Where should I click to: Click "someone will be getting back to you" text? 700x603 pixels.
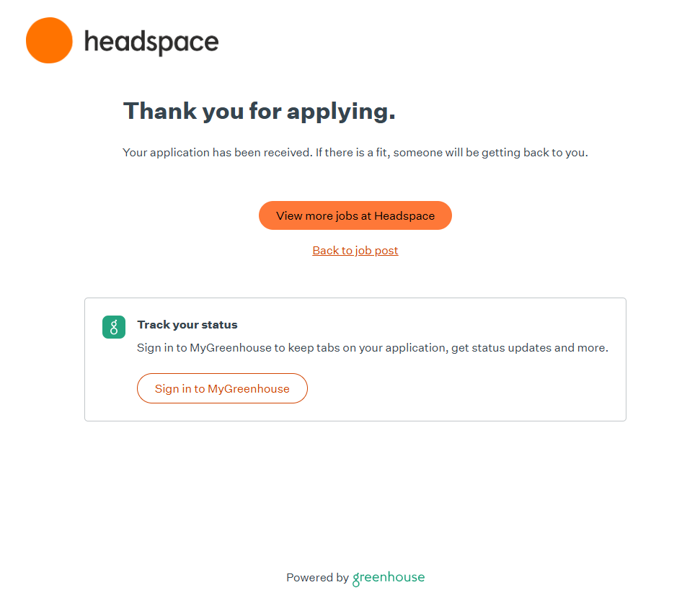[x=490, y=153]
